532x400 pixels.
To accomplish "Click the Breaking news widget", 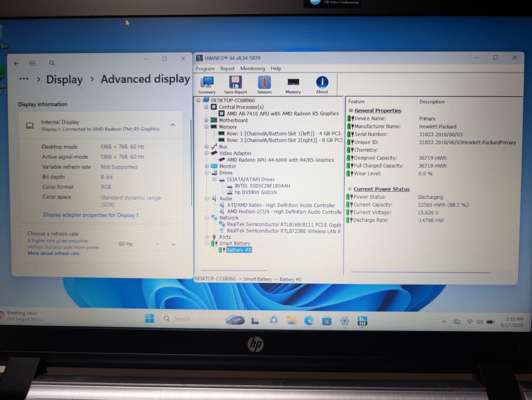I will coord(22,316).
